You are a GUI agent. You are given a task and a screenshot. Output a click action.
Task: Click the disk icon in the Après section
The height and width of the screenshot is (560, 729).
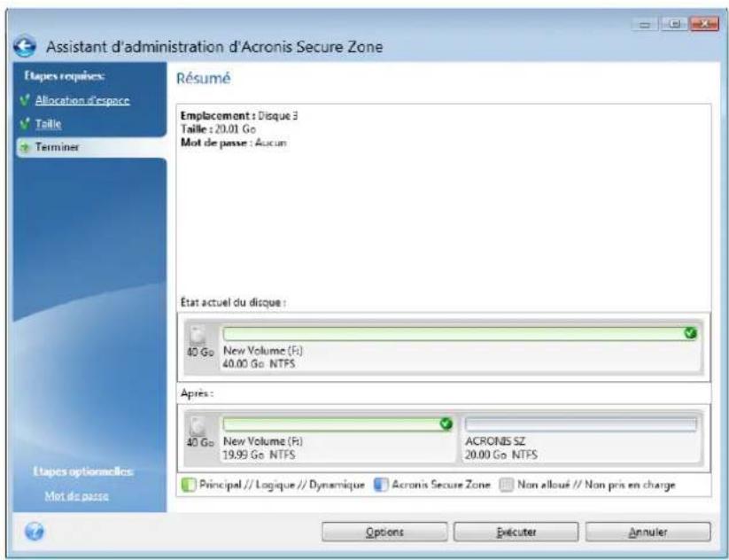point(198,425)
